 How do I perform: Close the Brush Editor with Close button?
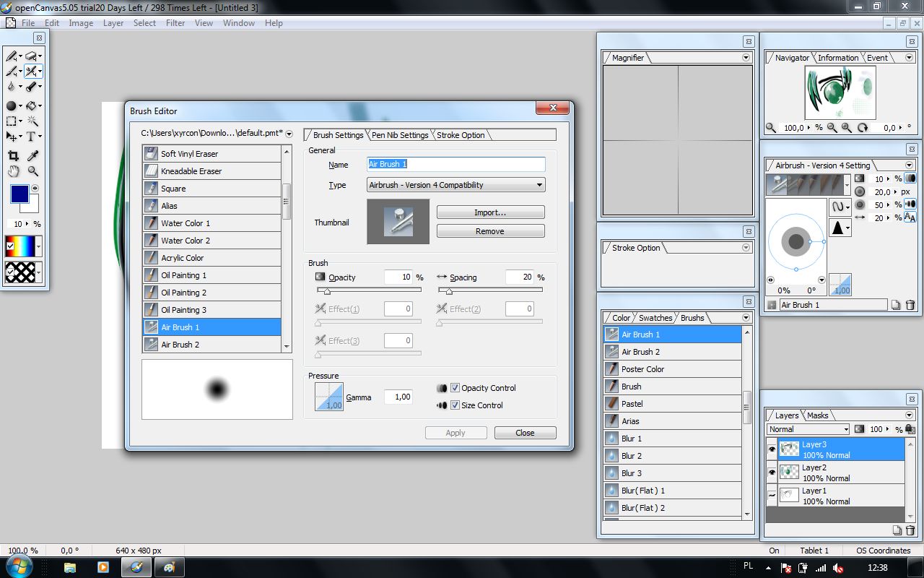[x=525, y=433]
